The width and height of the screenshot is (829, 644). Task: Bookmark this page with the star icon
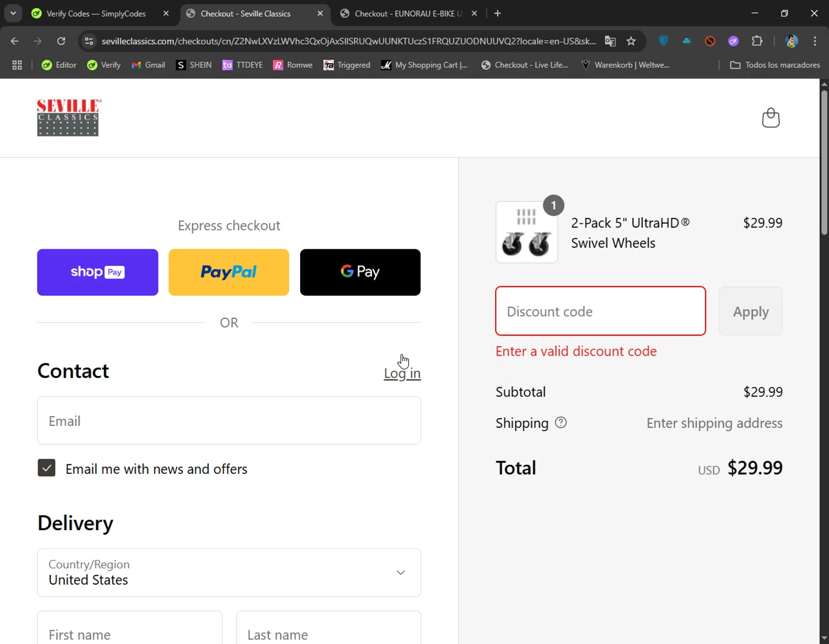click(631, 41)
